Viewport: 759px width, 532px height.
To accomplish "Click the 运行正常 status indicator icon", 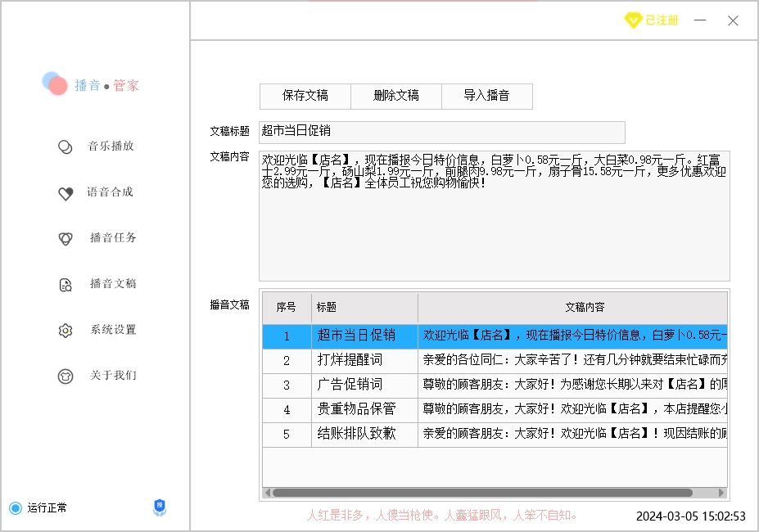I will pos(16,507).
